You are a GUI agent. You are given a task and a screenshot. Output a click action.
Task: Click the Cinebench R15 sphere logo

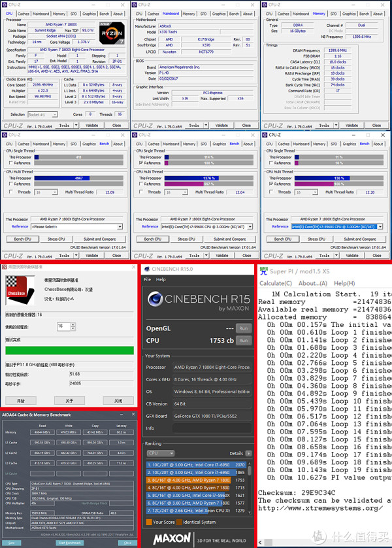pyautogui.click(x=155, y=299)
